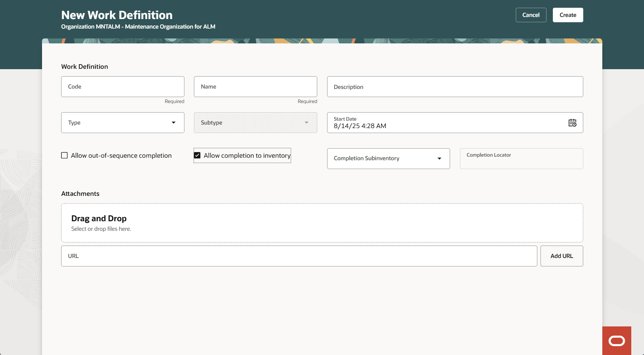Image resolution: width=644 pixels, height=355 pixels.
Task: Open the Type dropdown
Action: point(122,122)
